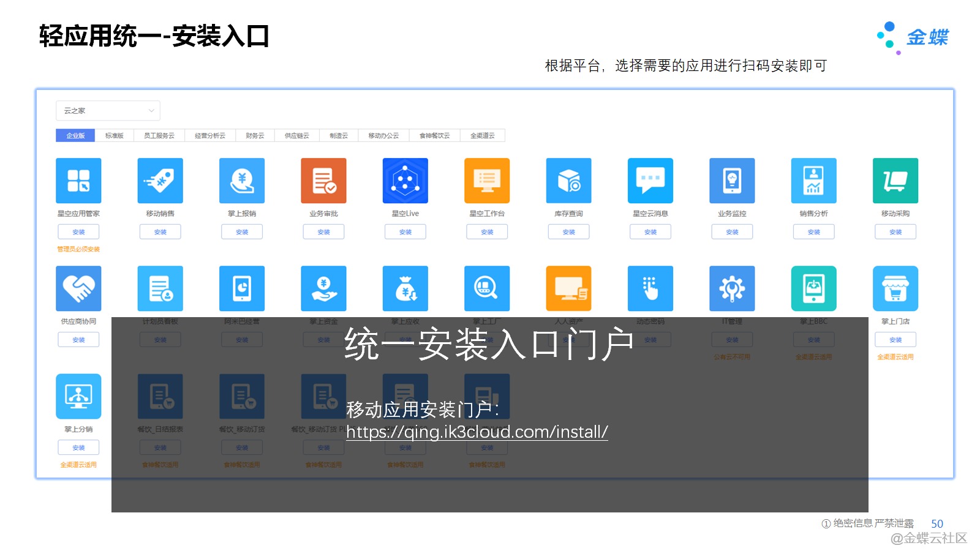
Task: Install the 掌上分销 app
Action: 78,448
